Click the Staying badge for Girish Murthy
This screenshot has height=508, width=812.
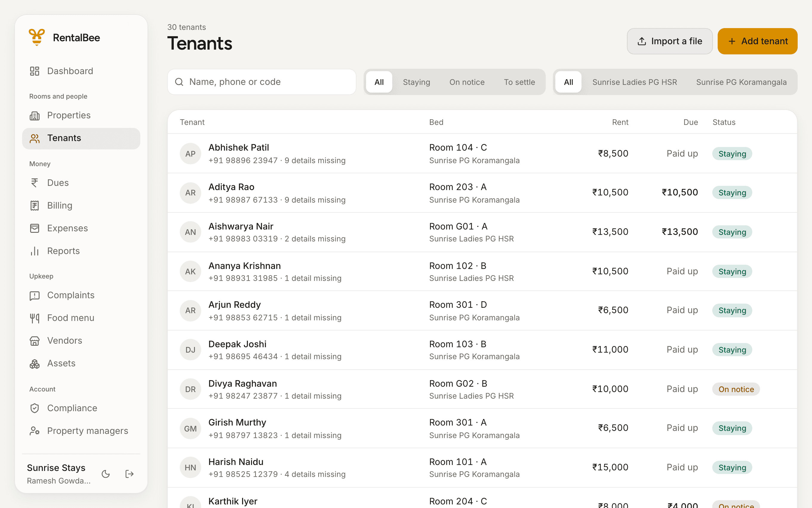point(732,428)
